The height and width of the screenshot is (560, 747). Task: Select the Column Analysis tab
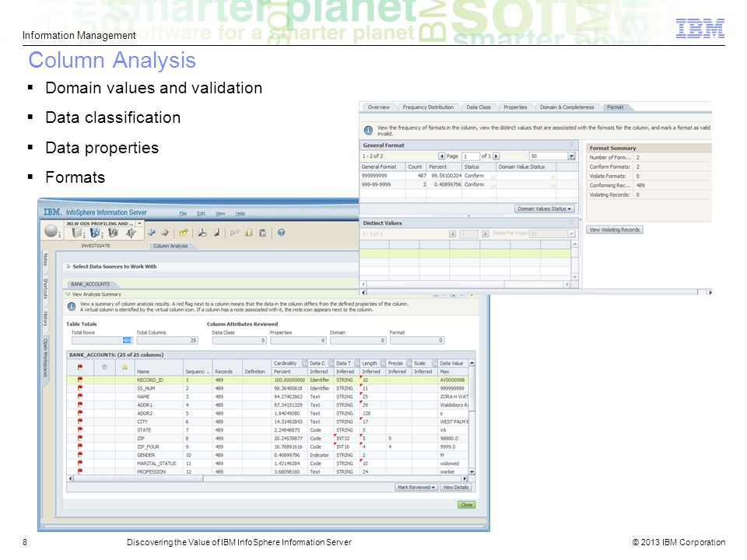click(170, 246)
